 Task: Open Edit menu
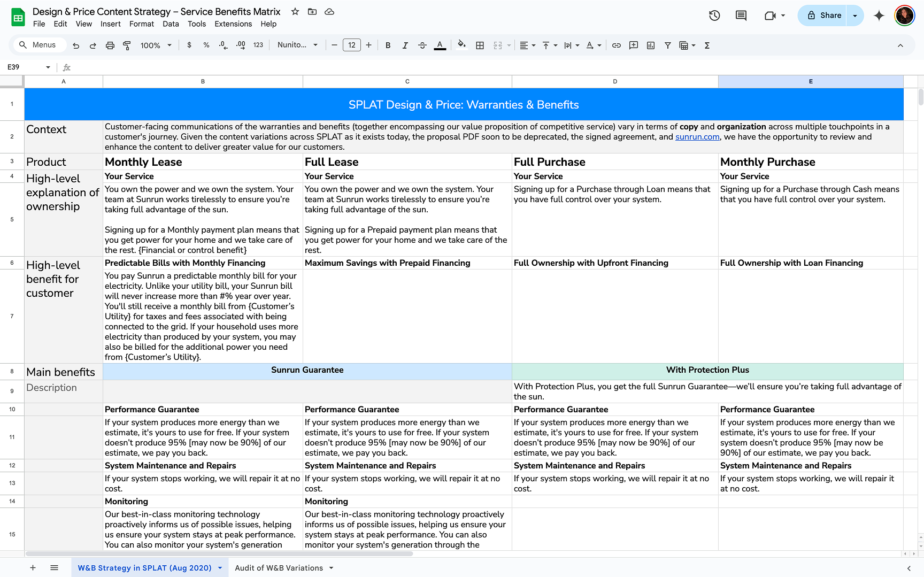[x=60, y=24]
